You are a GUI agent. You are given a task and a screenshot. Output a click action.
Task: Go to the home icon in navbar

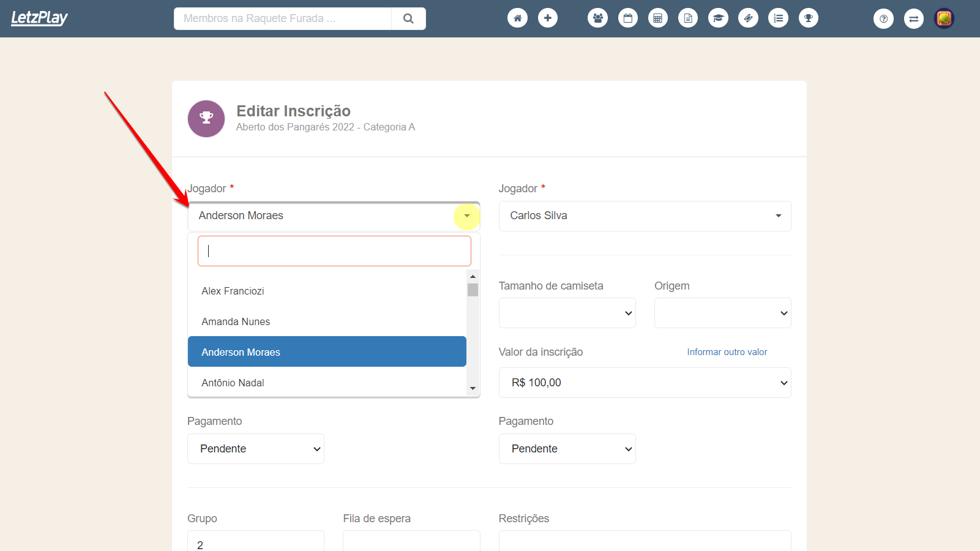coord(517,18)
